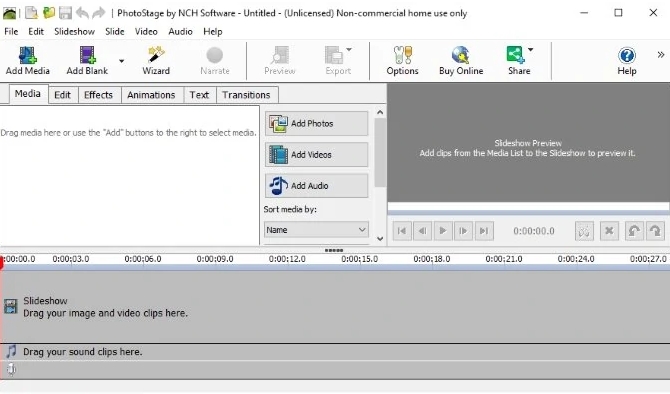
Task: Click the Add Videos button
Action: [316, 155]
